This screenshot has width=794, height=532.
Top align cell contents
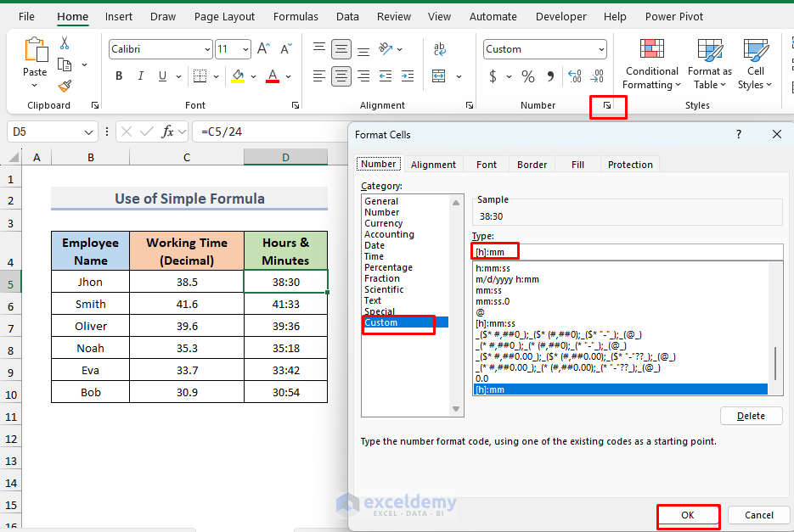319,48
